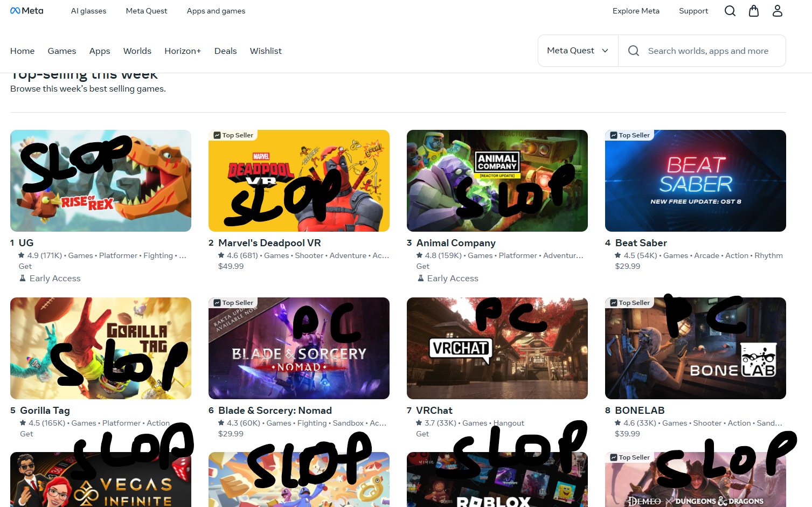Click the magnifier icon in the search box

pos(634,51)
